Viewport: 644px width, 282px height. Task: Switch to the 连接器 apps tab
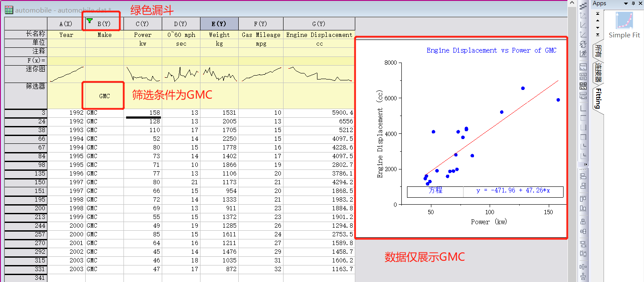click(598, 73)
